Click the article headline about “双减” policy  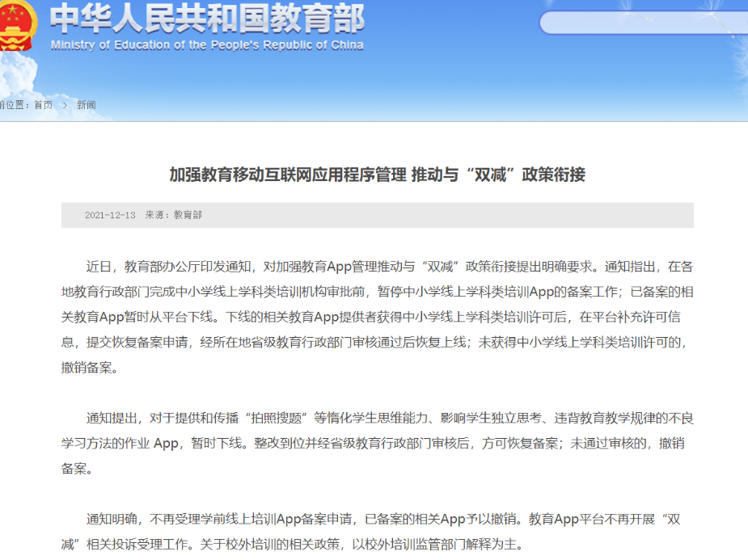pyautogui.click(x=378, y=175)
